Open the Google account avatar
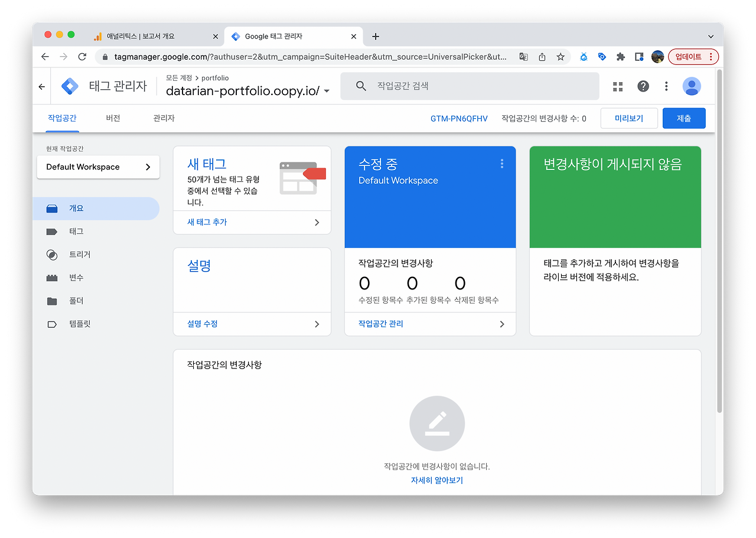756x538 pixels. (692, 86)
